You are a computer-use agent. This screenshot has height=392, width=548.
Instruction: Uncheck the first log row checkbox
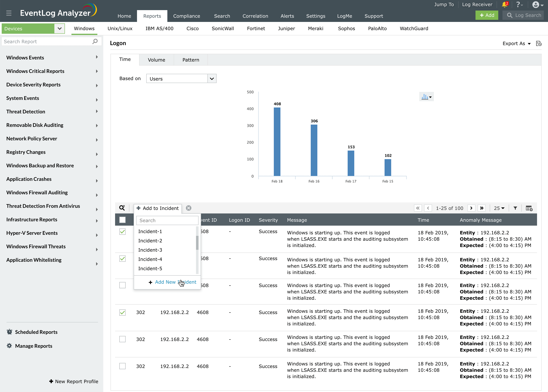coord(122,231)
